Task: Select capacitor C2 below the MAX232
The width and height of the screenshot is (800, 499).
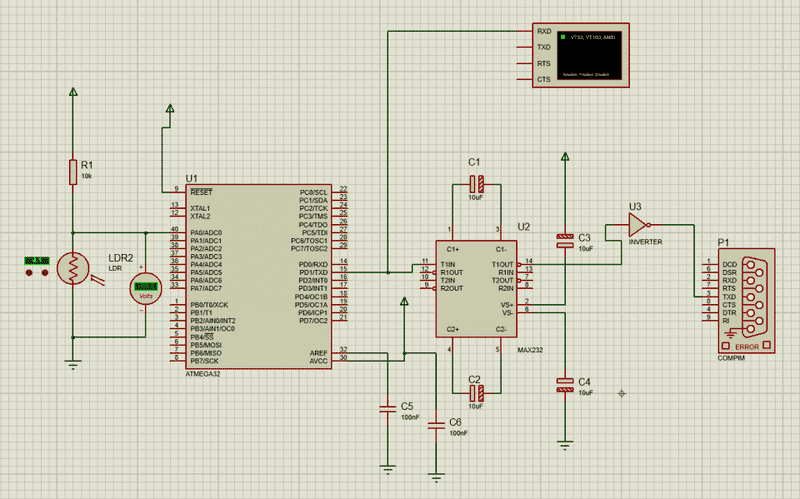Action: coord(476,393)
